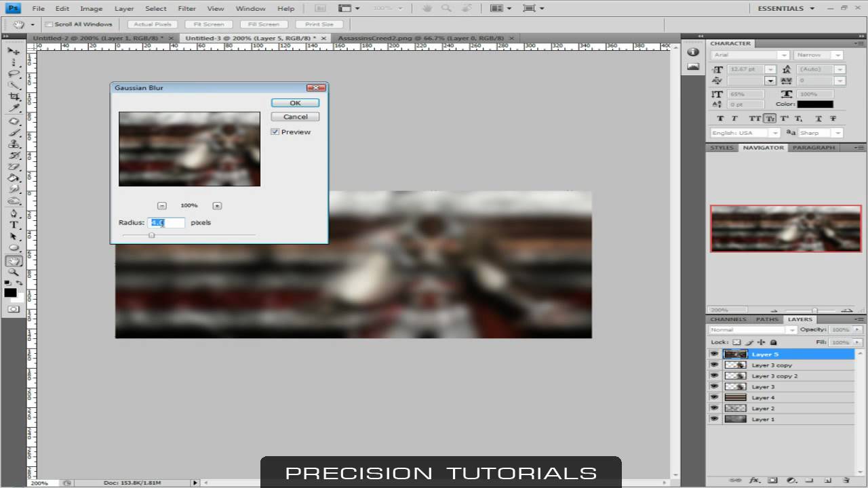The image size is (868, 488).
Task: Select the Clone Stamp tool
Action: tap(13, 144)
